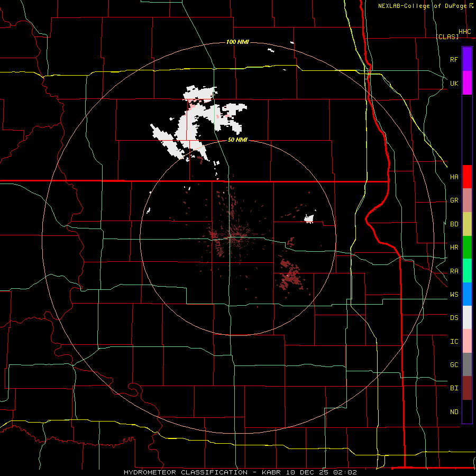This screenshot has width=476, height=476.
Task: Click the WS blue legend swatch
Action: [x=467, y=294]
